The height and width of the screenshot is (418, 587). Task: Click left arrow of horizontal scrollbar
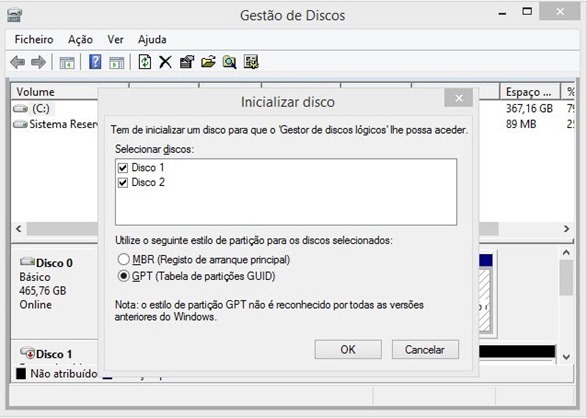point(19,229)
